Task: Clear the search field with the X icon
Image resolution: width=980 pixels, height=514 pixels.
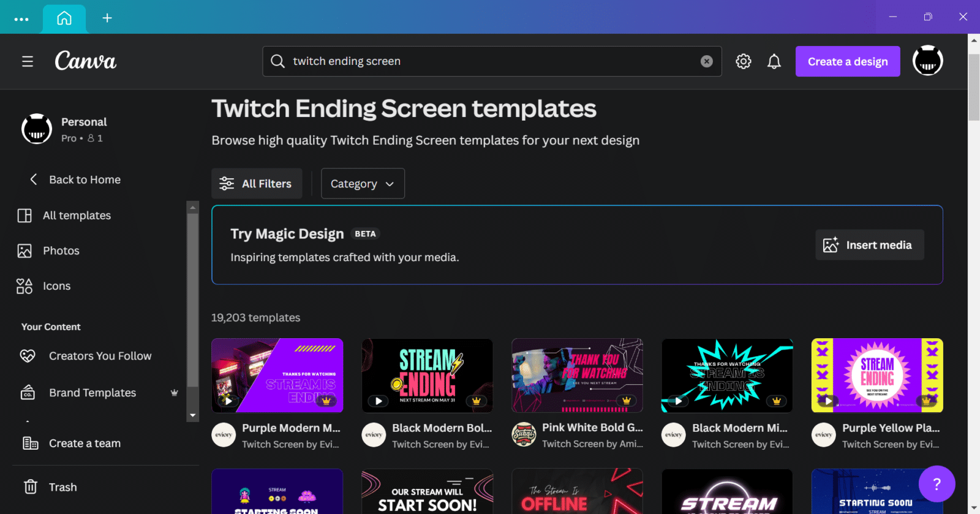Action: point(707,61)
